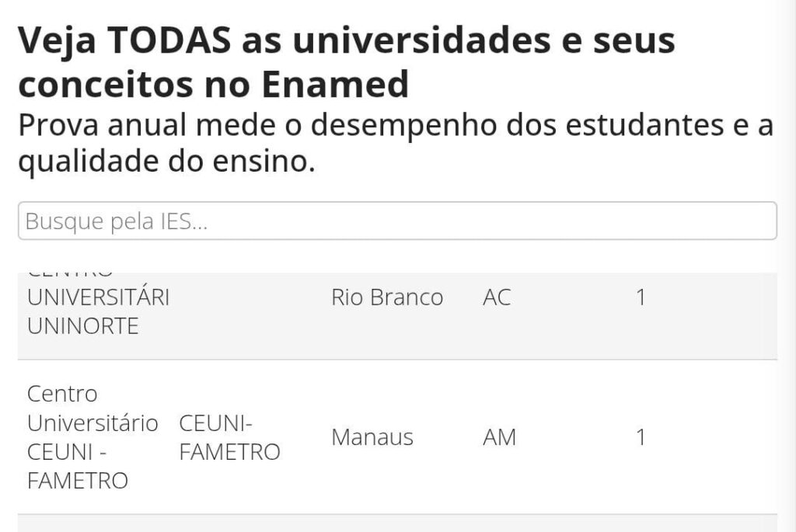This screenshot has width=796, height=532.
Task: Click the text "qualidade do ensino."
Action: [x=166, y=162]
